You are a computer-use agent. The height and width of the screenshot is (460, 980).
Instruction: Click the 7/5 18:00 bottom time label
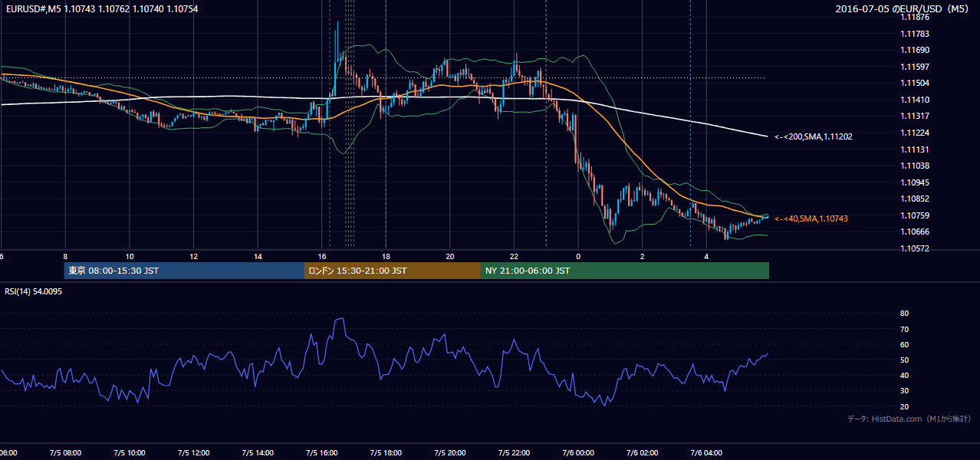point(386,453)
